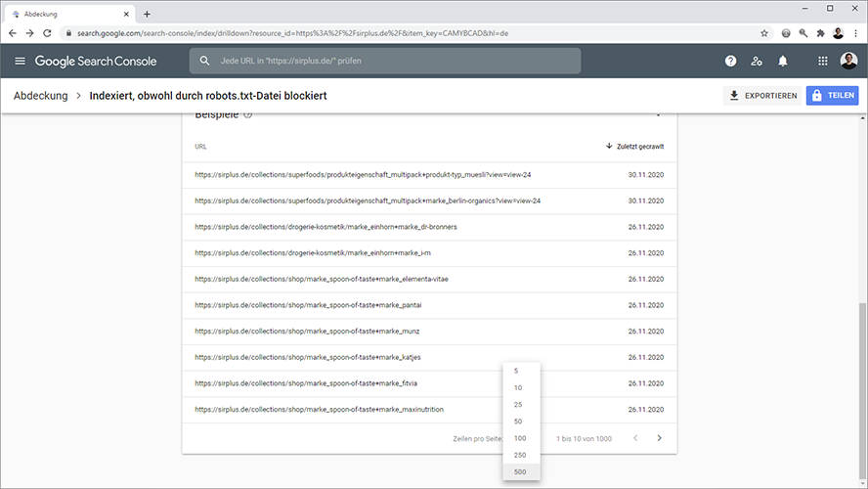The height and width of the screenshot is (489, 868).
Task: Open the Google account avatar in Search Console
Action: click(x=848, y=61)
